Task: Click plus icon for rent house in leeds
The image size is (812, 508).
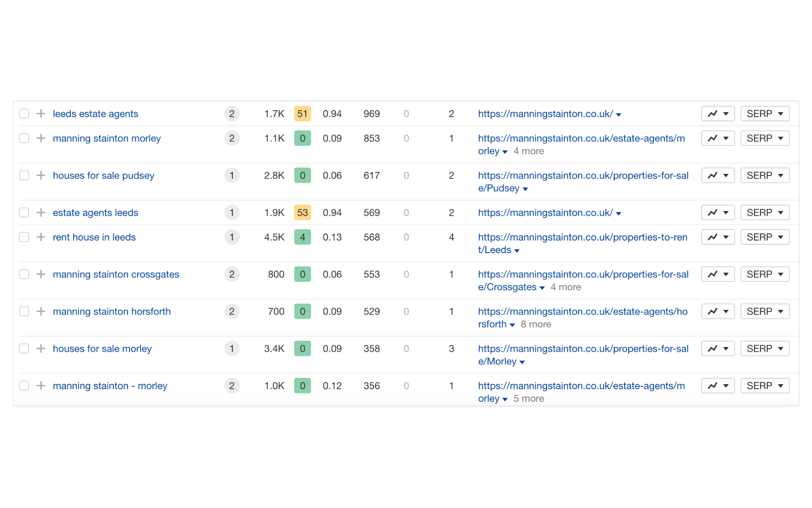Action: tap(41, 237)
